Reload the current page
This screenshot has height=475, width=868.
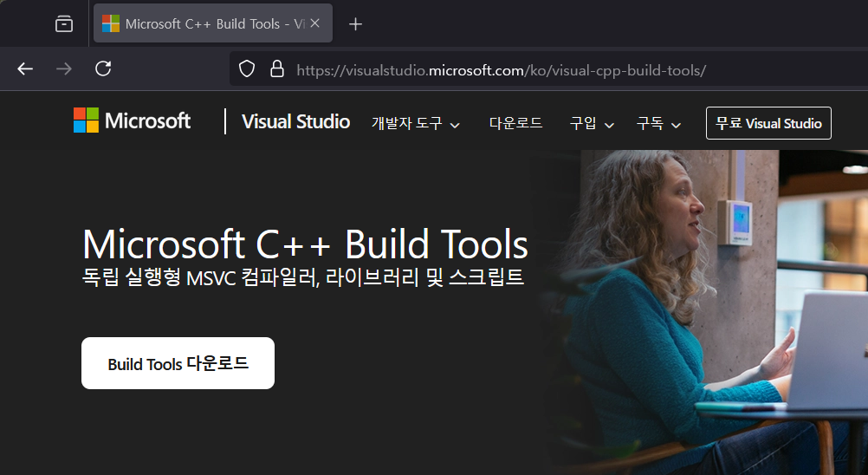103,68
